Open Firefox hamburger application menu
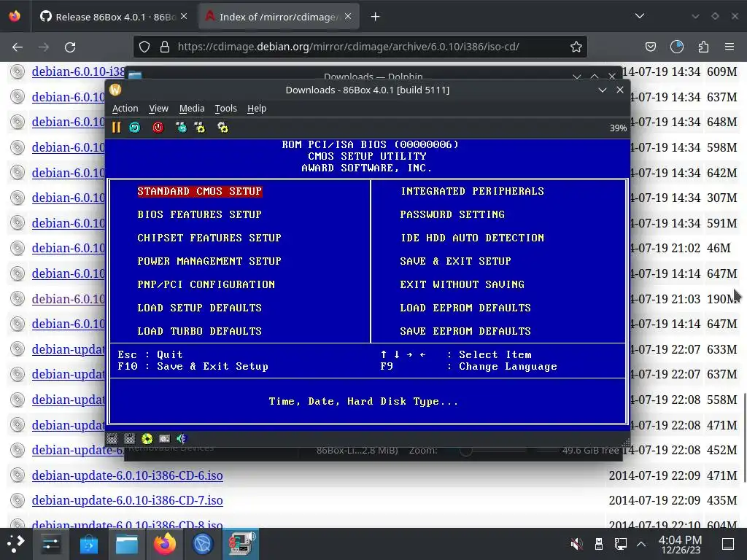Viewport: 747px width, 560px height. 729,47
